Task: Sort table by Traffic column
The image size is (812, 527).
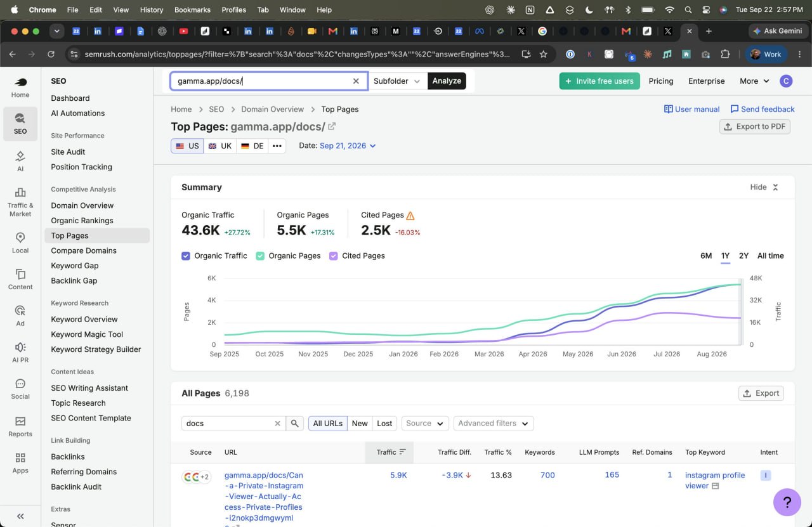Action: pos(390,452)
